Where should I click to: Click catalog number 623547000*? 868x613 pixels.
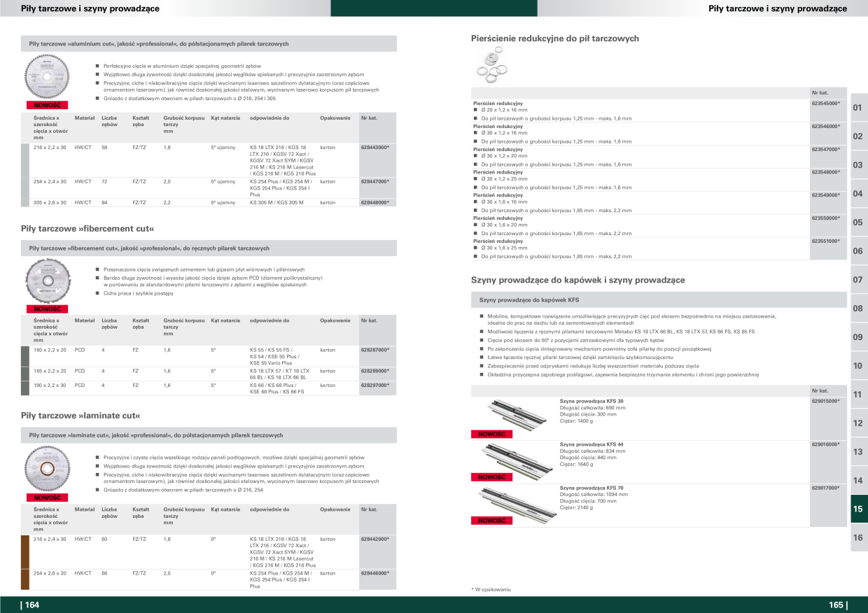tap(826, 149)
